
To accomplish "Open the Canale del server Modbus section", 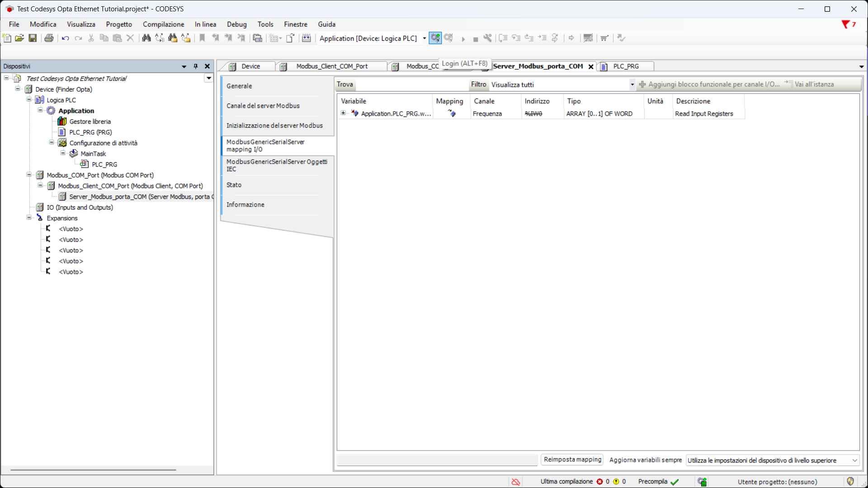I will pos(263,106).
